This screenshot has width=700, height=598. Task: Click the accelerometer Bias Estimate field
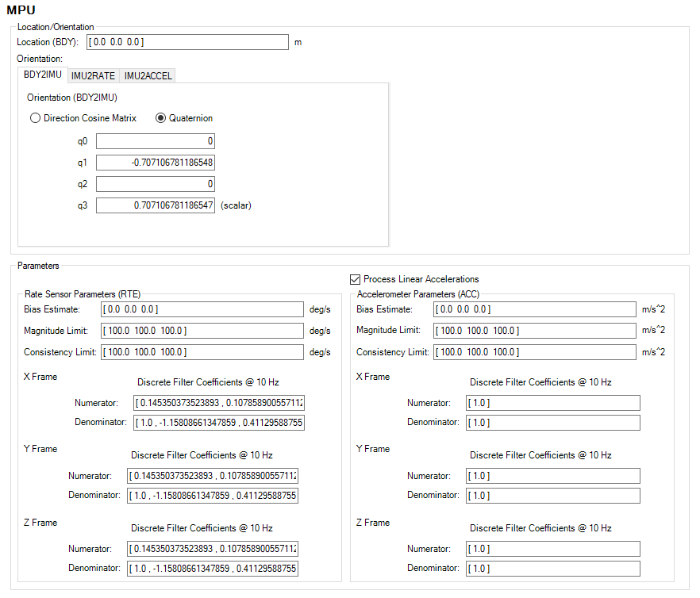(536, 309)
